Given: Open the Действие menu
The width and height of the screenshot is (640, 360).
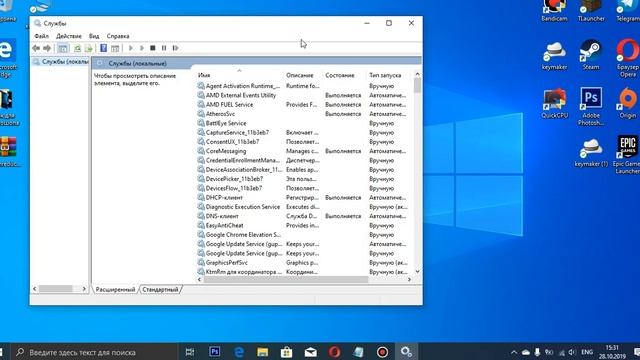Looking at the screenshot, I should (x=69, y=36).
